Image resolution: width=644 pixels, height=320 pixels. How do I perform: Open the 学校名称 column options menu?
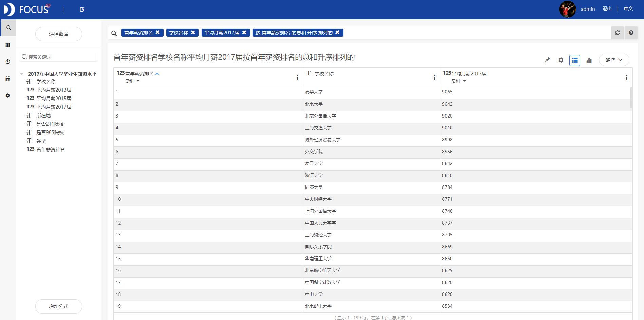click(434, 77)
